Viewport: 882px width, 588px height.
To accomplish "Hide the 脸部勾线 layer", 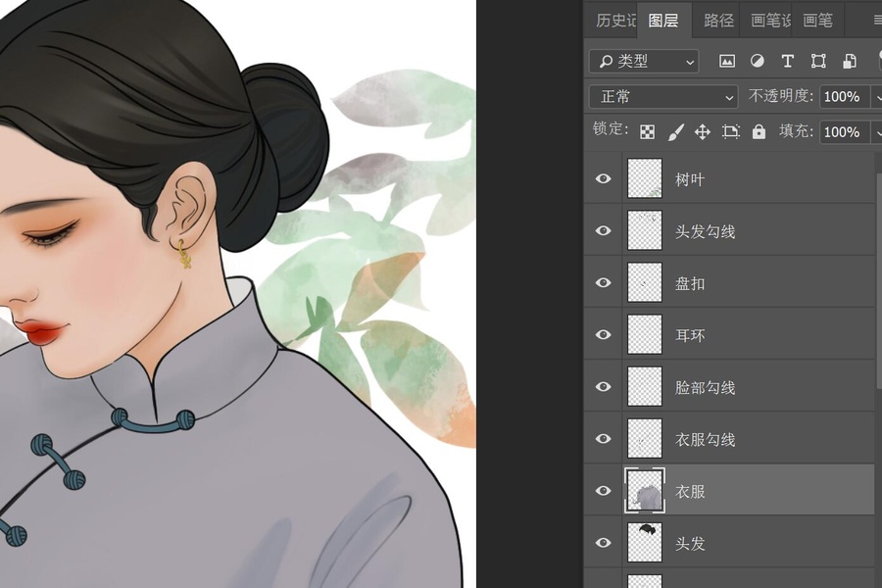I will 603,386.
